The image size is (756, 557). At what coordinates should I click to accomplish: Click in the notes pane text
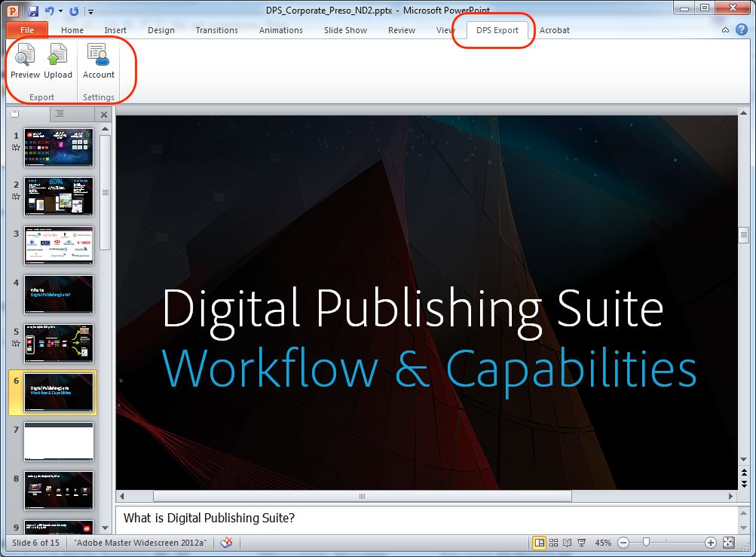209,518
